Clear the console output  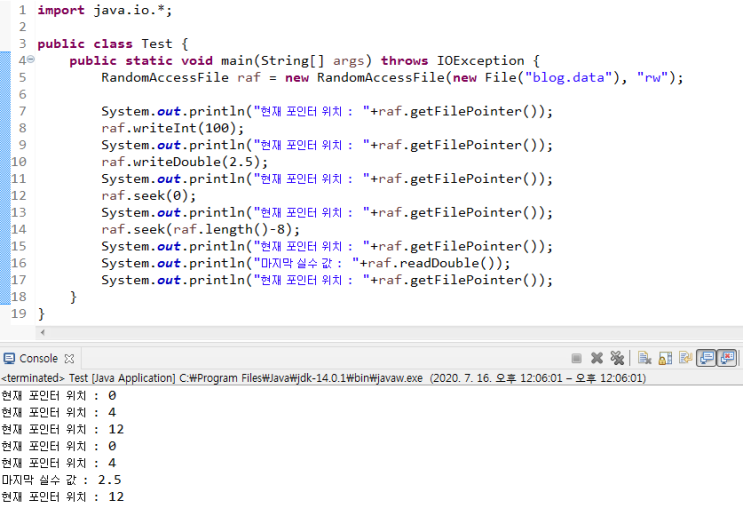(x=644, y=358)
